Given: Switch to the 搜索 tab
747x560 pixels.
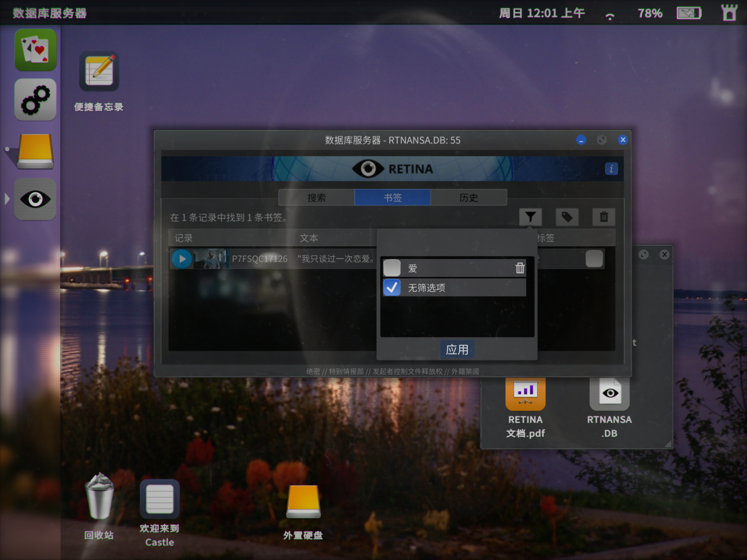Looking at the screenshot, I should coord(316,198).
